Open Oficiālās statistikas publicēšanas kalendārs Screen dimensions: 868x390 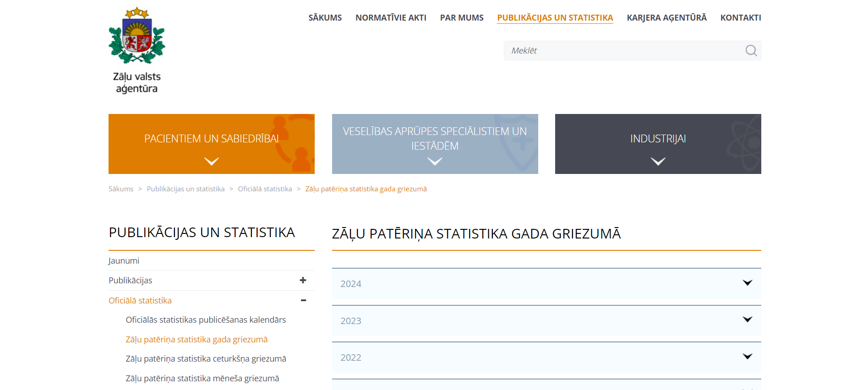[206, 320]
